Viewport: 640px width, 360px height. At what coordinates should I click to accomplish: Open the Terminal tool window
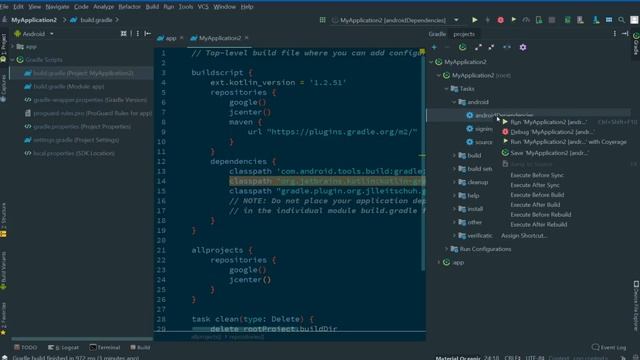105,347
